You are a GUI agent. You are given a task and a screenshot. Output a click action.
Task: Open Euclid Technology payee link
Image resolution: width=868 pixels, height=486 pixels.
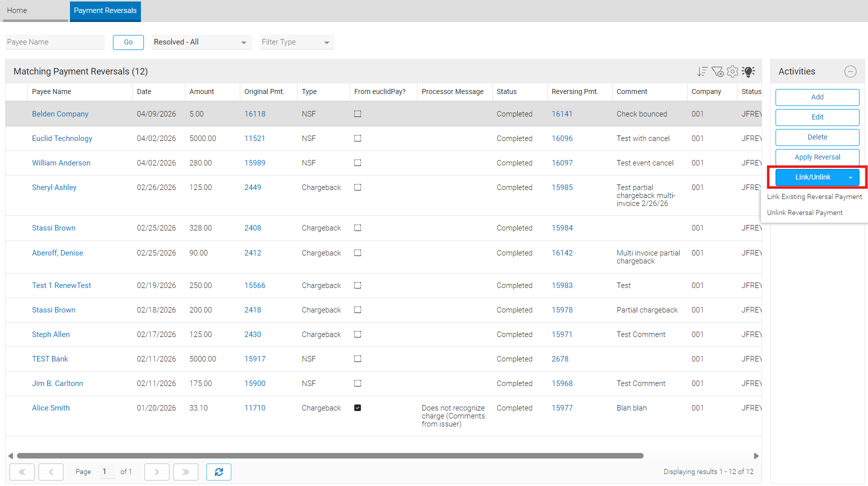coord(62,138)
